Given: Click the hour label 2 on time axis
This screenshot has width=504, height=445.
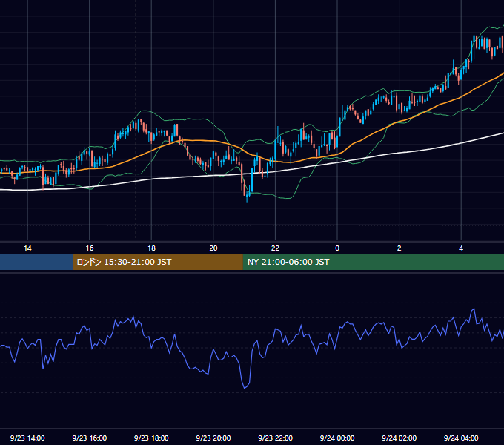Looking at the screenshot, I should [399, 248].
